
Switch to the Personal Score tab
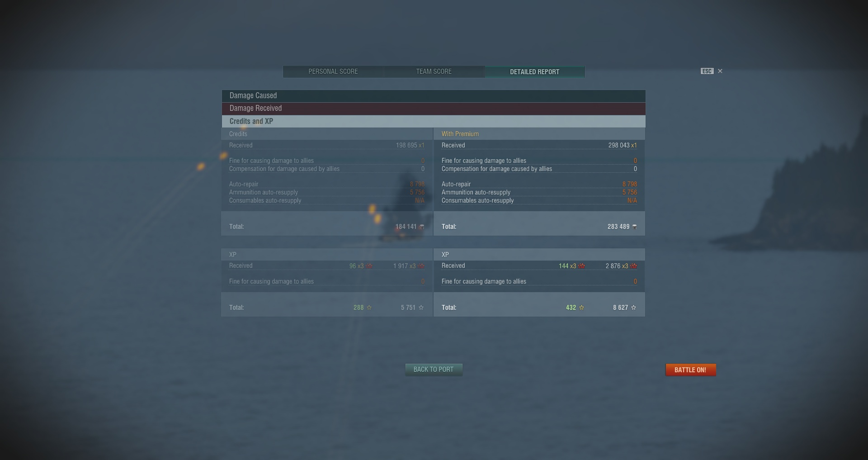pos(333,71)
